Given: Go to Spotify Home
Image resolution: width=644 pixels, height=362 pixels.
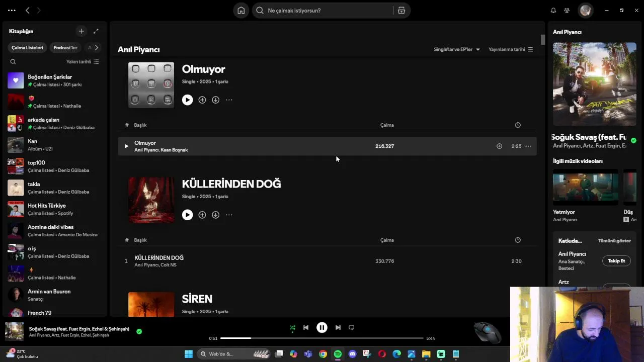Looking at the screenshot, I should (241, 11).
